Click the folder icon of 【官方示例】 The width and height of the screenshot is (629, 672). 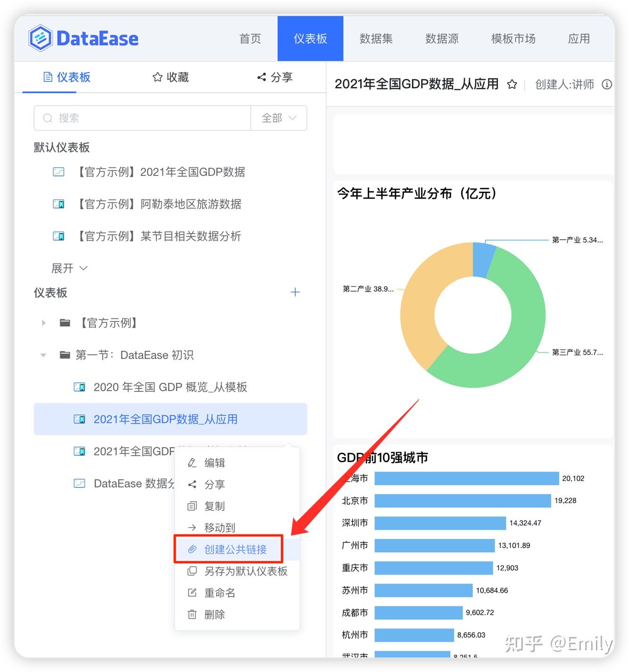[x=65, y=323]
